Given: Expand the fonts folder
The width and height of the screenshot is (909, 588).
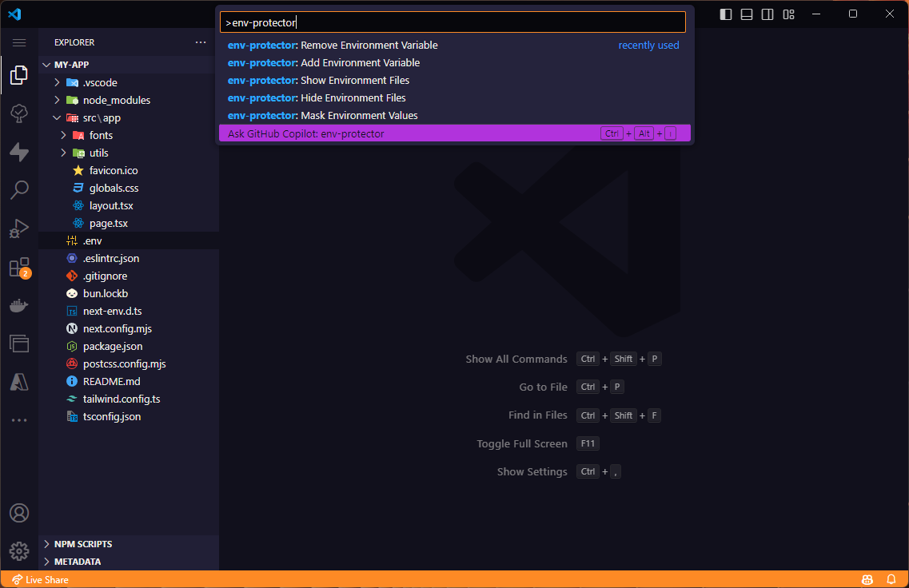Looking at the screenshot, I should (x=129, y=135).
